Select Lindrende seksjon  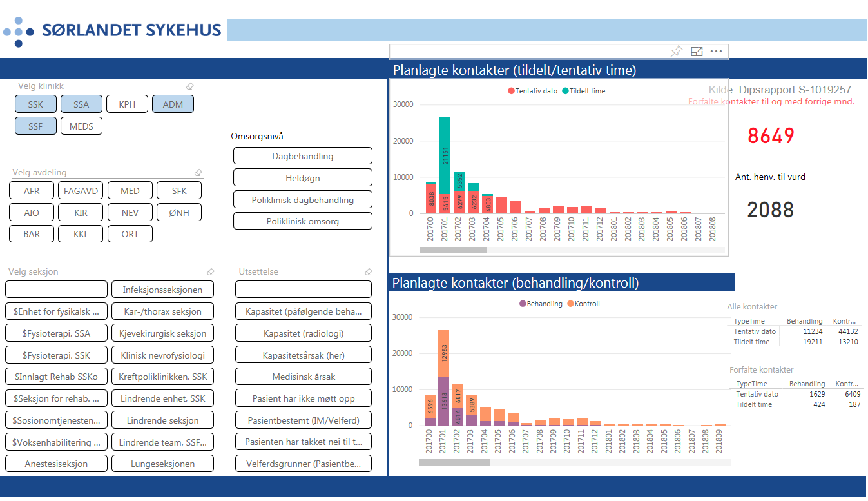163,420
